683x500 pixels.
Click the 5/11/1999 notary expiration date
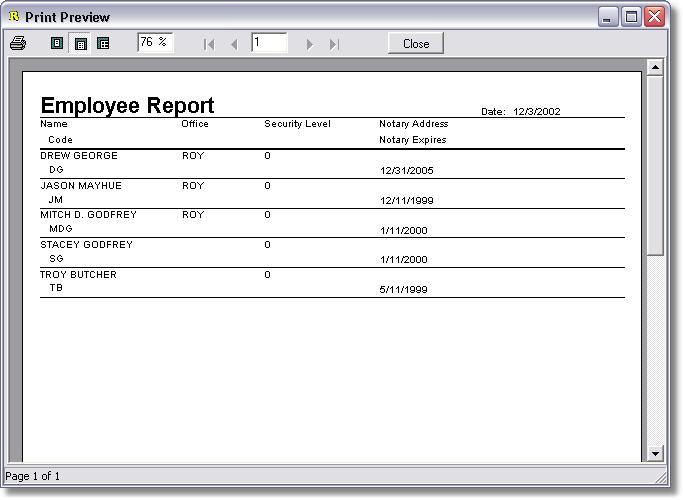403,290
